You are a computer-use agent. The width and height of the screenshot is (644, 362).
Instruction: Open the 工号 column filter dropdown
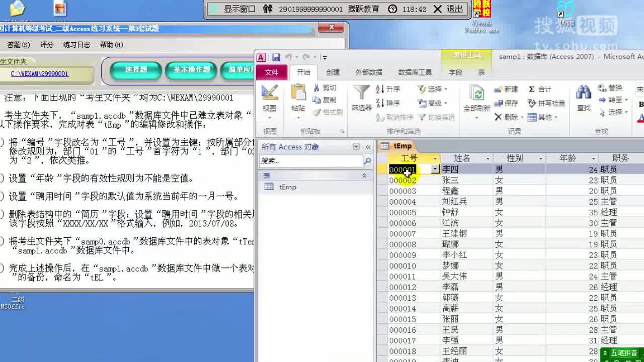click(x=436, y=158)
